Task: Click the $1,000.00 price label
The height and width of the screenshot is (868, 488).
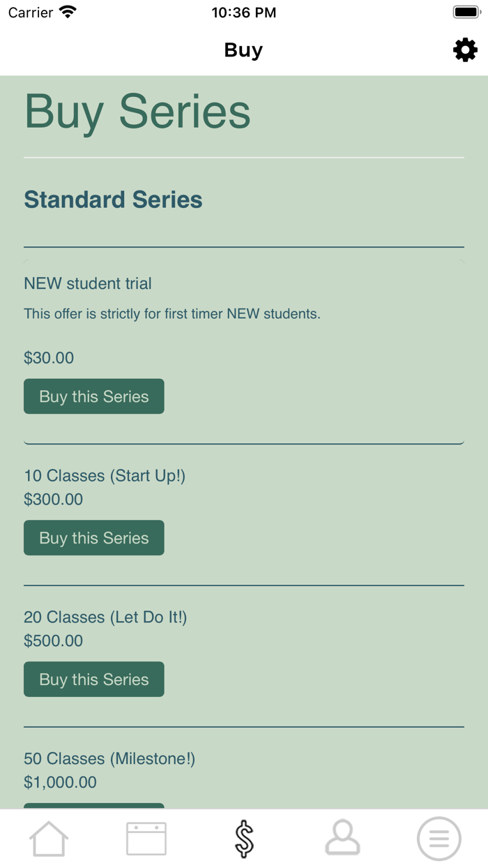Action: click(60, 782)
